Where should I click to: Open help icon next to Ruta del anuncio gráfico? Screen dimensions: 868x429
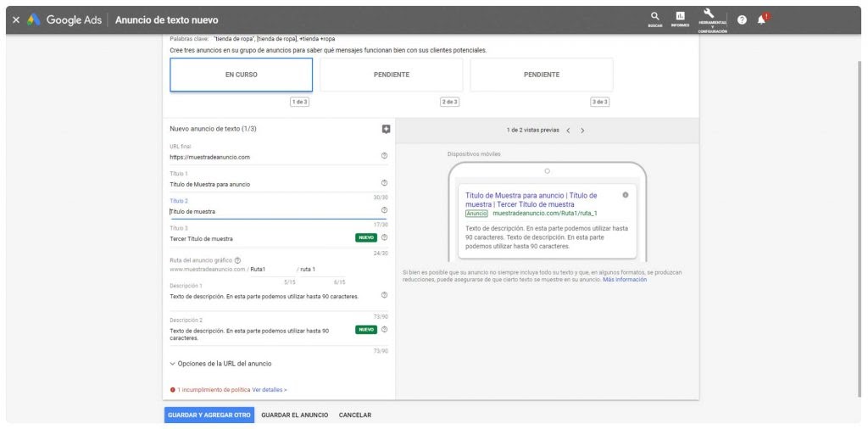pyautogui.click(x=237, y=260)
